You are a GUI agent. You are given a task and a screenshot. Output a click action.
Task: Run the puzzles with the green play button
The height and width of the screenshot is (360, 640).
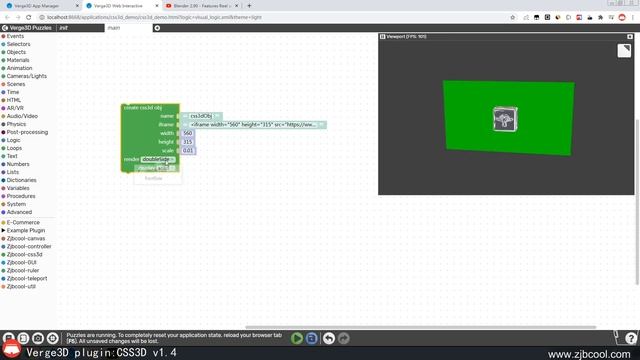[297, 338]
